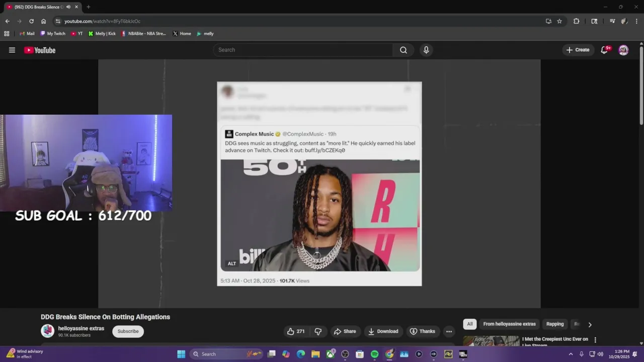Image resolution: width=644 pixels, height=362 pixels.
Task: Open Chrome three-dot menu
Action: pos(636,21)
